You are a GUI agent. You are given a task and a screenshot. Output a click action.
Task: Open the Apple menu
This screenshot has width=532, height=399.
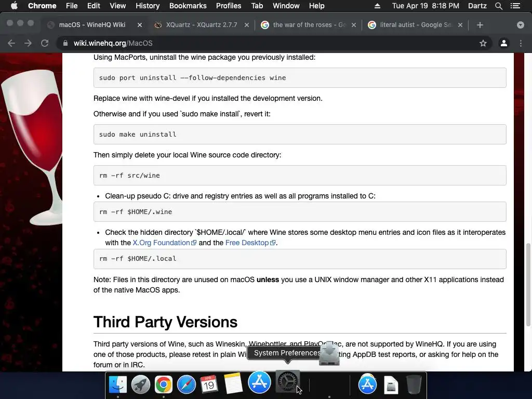click(14, 6)
